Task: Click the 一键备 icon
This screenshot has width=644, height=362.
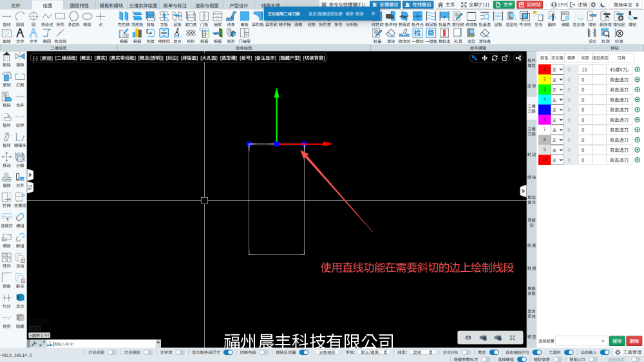Action: pyautogui.click(x=431, y=35)
